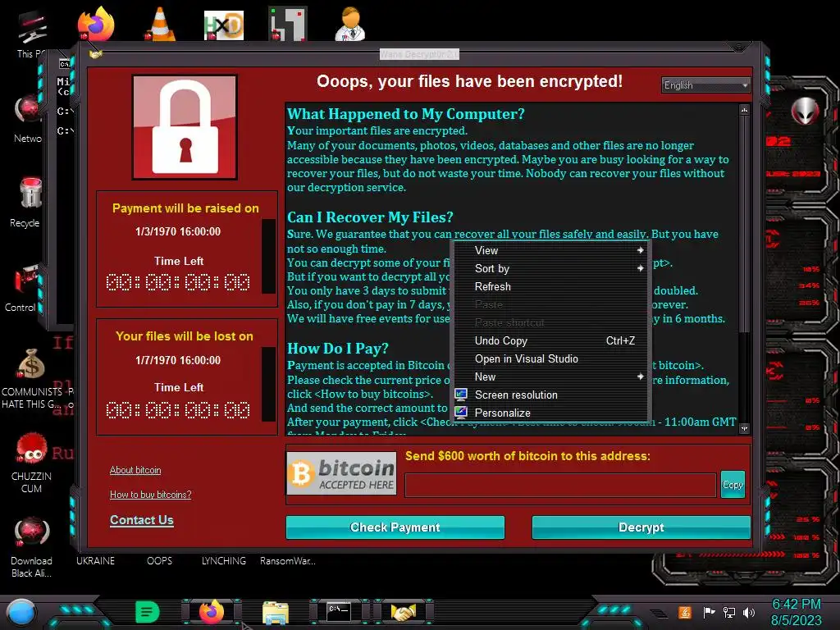Open File Explorer from the taskbar
Screen dimensions: 840x630
276,613
